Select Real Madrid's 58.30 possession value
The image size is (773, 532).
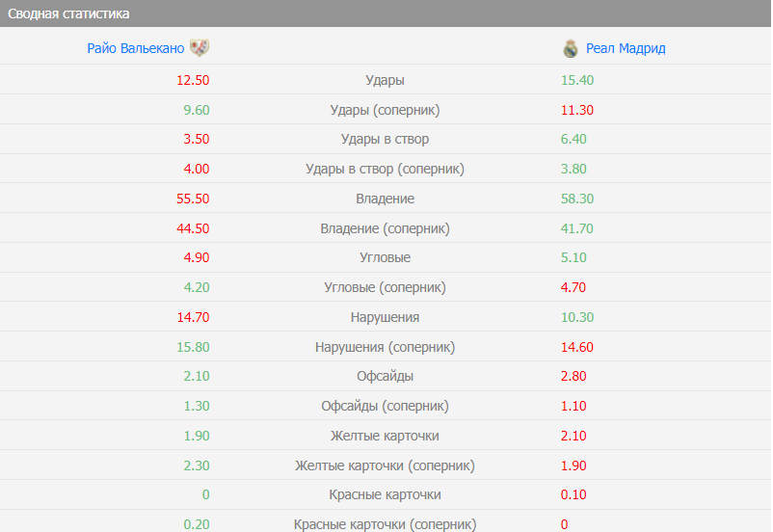(576, 199)
